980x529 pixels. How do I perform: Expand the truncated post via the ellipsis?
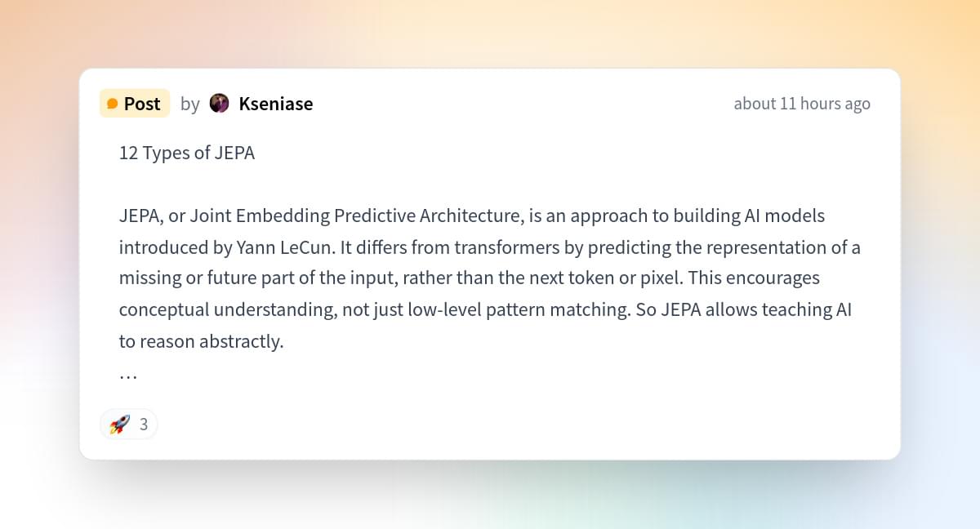pos(128,375)
